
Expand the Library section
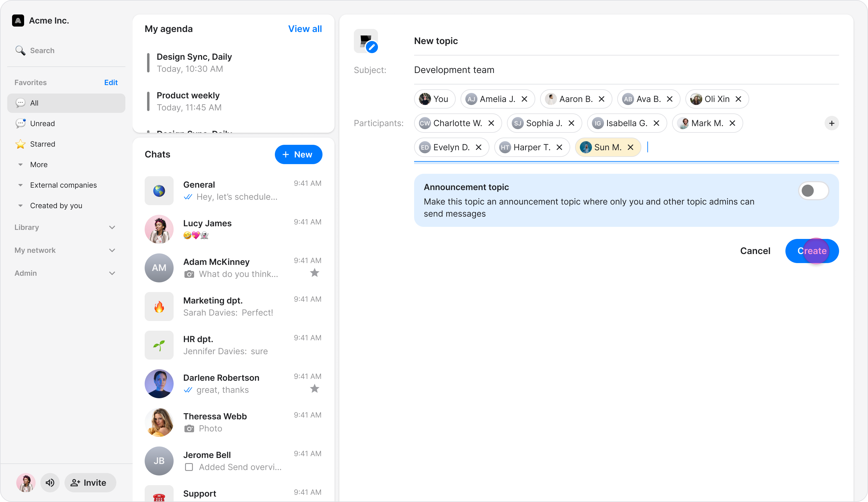[x=112, y=227]
